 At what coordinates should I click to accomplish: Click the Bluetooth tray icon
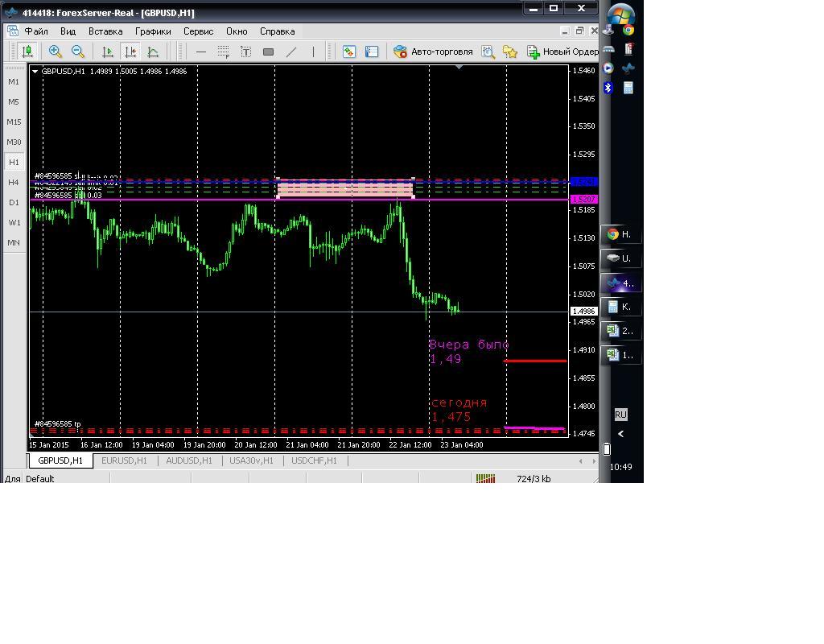pyautogui.click(x=608, y=88)
